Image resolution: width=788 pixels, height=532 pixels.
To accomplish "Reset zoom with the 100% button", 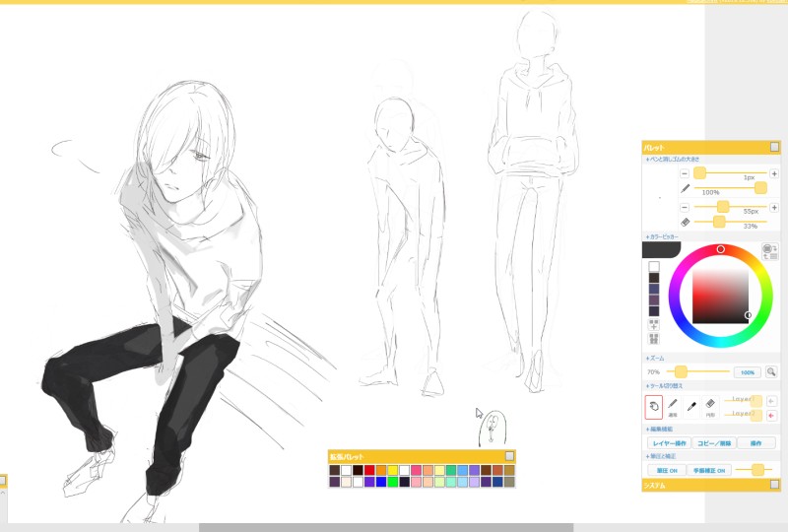I will point(748,372).
